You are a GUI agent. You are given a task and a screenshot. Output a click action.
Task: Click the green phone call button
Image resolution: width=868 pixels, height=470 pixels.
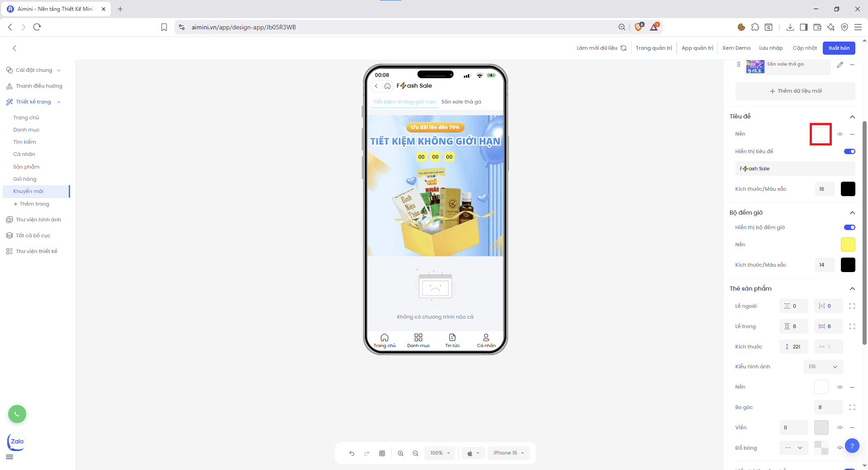pos(17,414)
